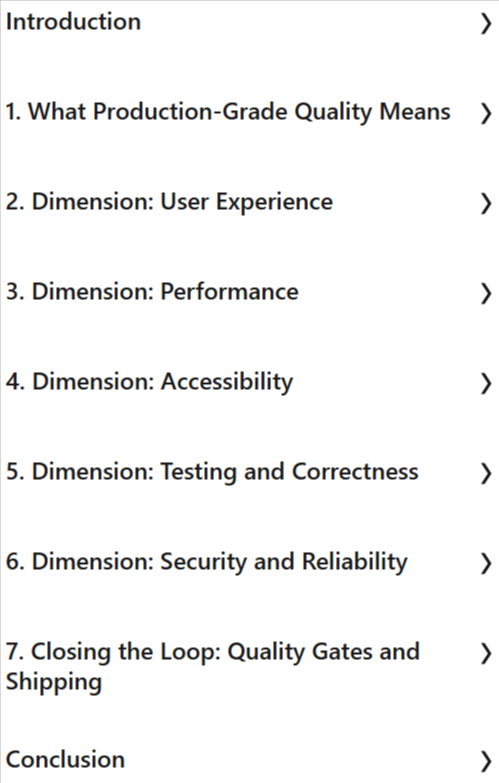Open 7. Closing the Loop: Quality Gates

point(213,667)
